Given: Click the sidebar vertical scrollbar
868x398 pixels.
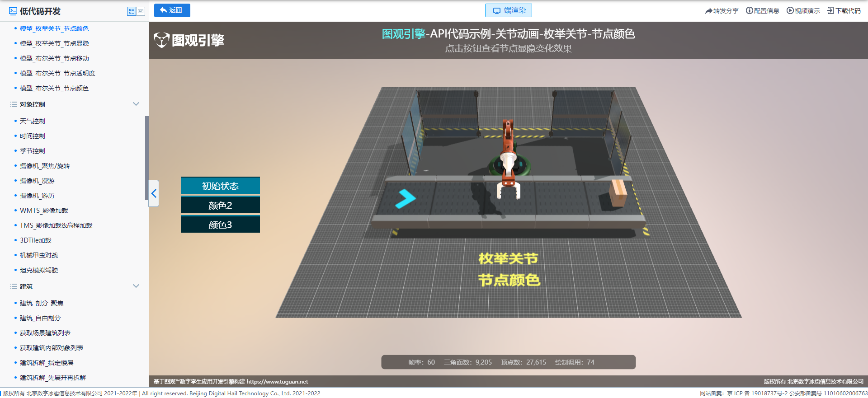Looking at the screenshot, I should 146,158.
